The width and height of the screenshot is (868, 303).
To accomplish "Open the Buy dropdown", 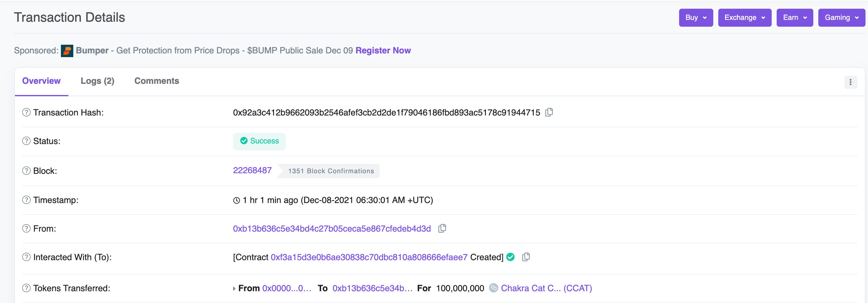I will [x=696, y=17].
